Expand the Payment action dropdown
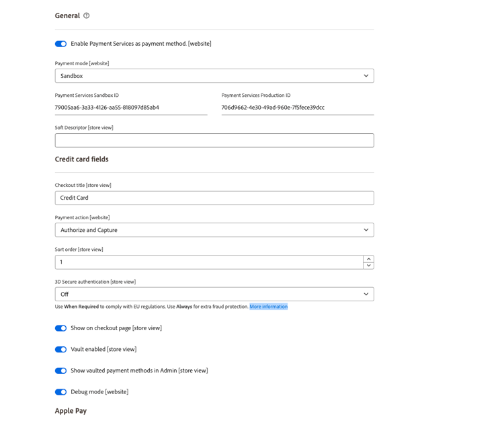 [214, 230]
